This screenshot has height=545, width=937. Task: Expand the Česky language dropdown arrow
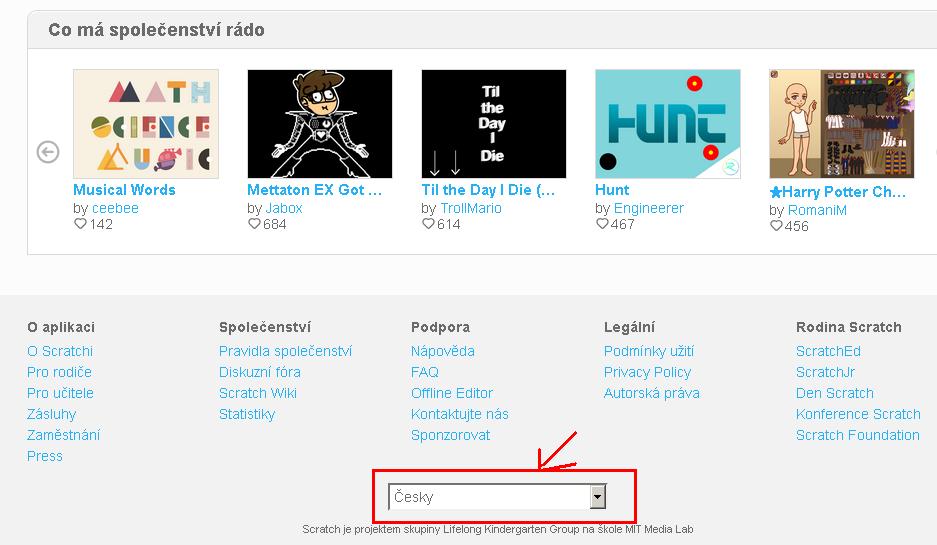[598, 497]
